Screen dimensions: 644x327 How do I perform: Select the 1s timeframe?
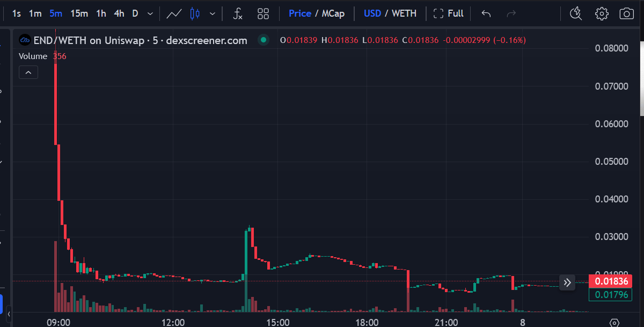17,13
